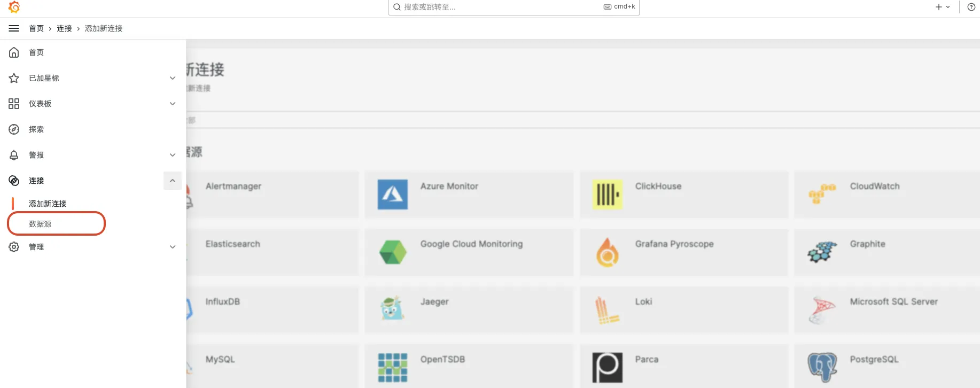Click the Microsoft SQL Server title

pos(894,301)
